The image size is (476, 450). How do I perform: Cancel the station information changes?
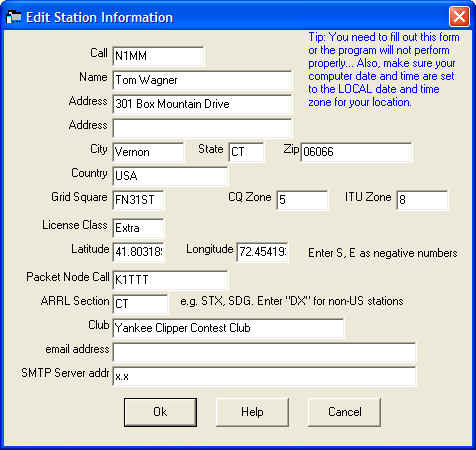tap(344, 412)
